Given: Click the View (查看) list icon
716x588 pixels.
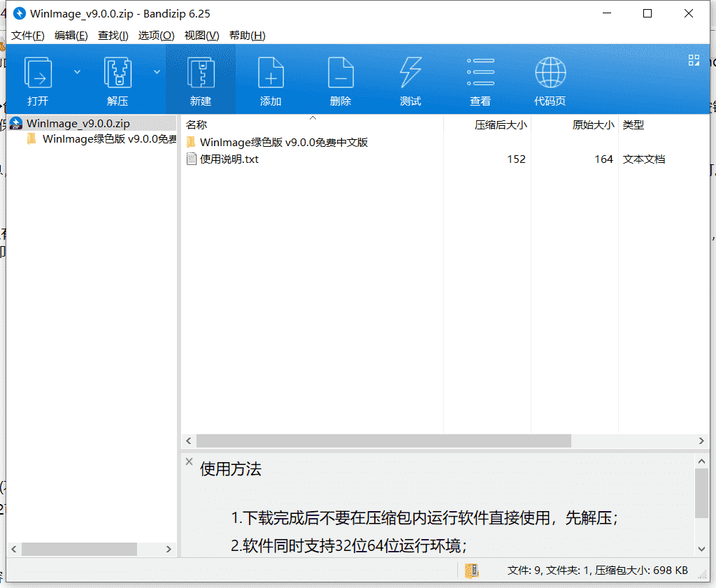Looking at the screenshot, I should coord(480,72).
